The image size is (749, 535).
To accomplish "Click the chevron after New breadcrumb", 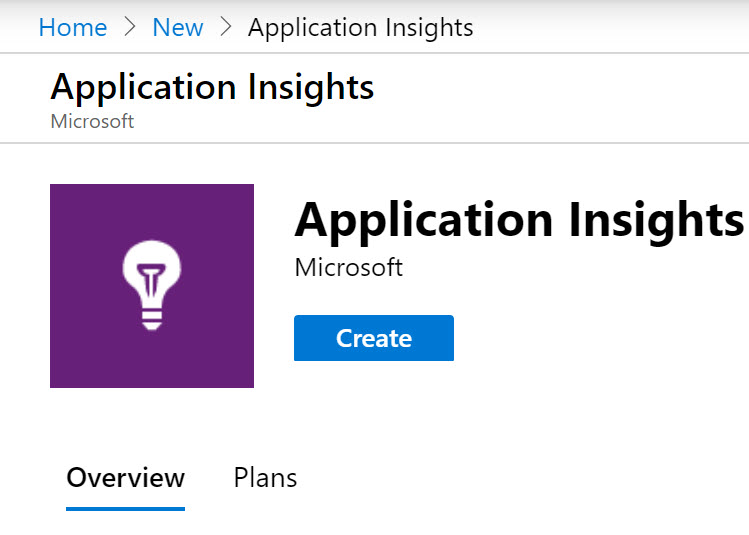I will click(227, 28).
